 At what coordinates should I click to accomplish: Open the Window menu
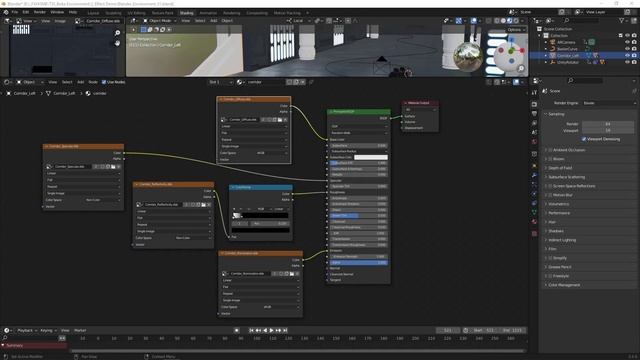click(57, 12)
